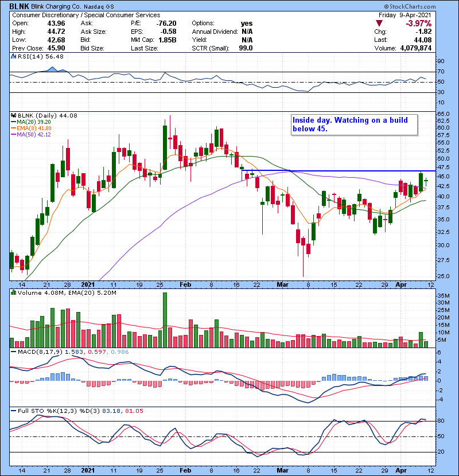Click the MACD(8,17,9) indicator label
This screenshot has height=476, width=459.
[40, 352]
